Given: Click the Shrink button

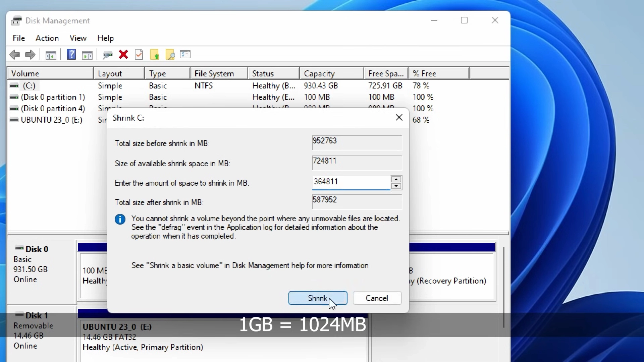Looking at the screenshot, I should pyautogui.click(x=318, y=298).
